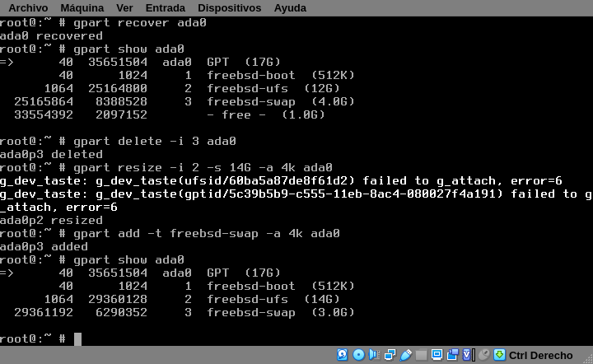
Task: Click the video recording status icon
Action: (453, 355)
